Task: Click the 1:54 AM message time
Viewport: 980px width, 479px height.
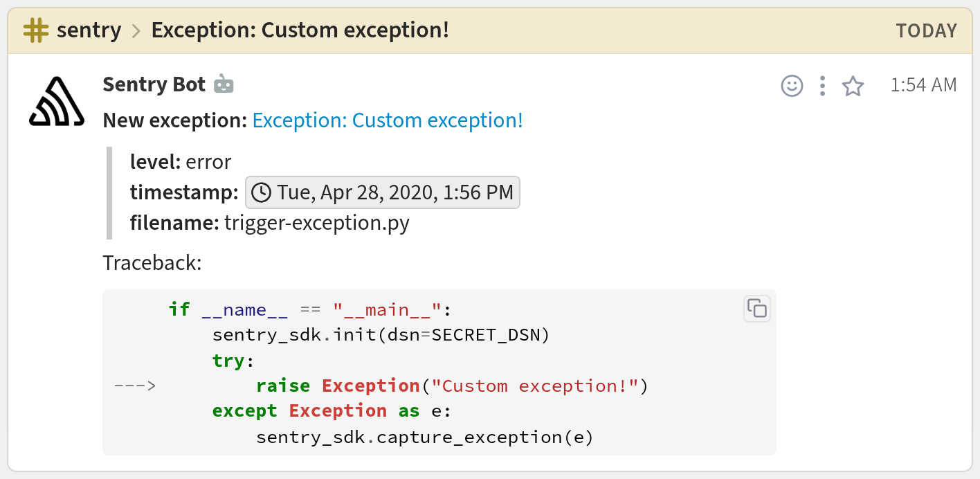Action: pos(923,85)
